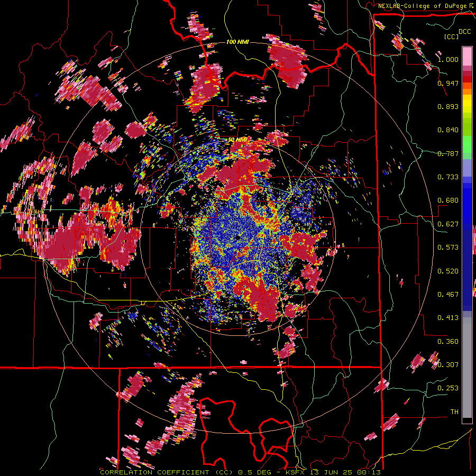
Task: Click the NEXLAB-College of DuPage label
Action: pyautogui.click(x=423, y=6)
